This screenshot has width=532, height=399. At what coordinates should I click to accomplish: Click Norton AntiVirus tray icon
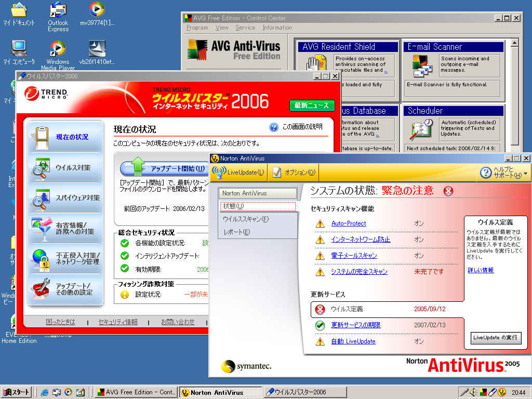click(502, 392)
